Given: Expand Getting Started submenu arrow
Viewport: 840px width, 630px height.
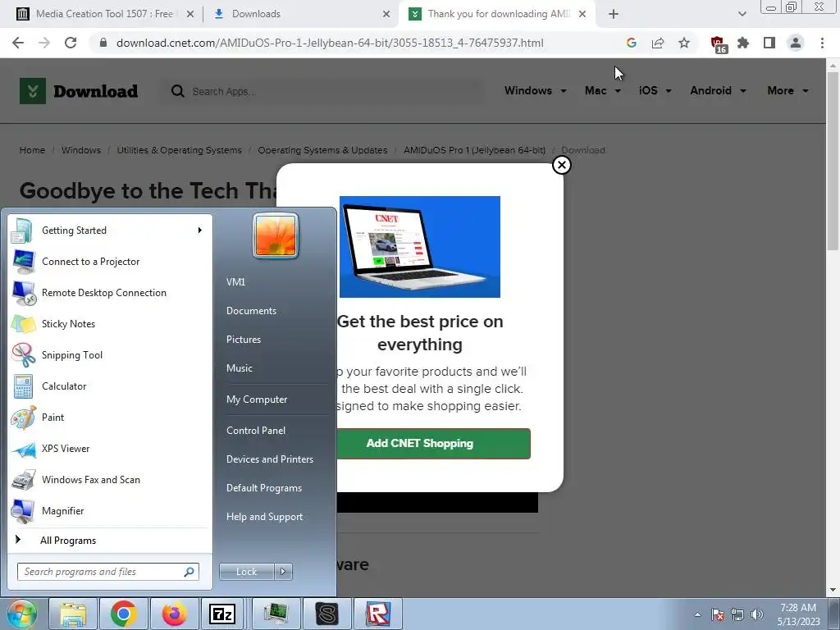Looking at the screenshot, I should (200, 231).
